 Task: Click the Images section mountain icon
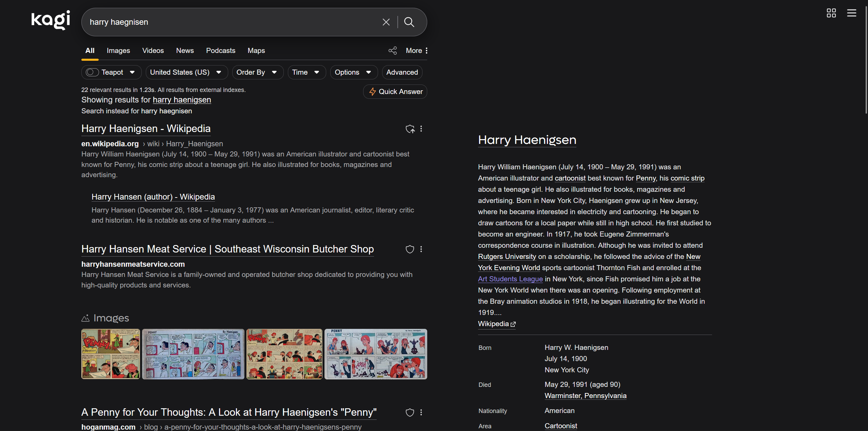click(x=85, y=318)
